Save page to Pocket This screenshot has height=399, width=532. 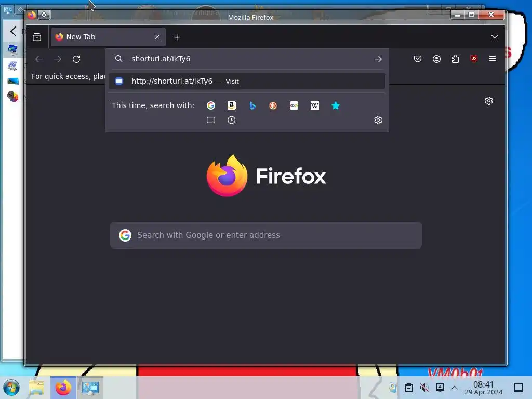pos(418,59)
